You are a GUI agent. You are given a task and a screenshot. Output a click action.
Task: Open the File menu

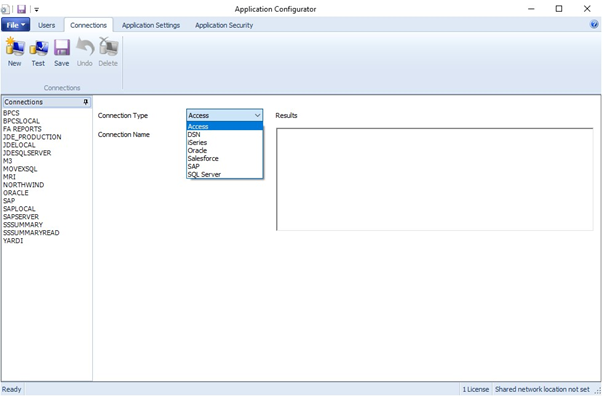pyautogui.click(x=15, y=25)
